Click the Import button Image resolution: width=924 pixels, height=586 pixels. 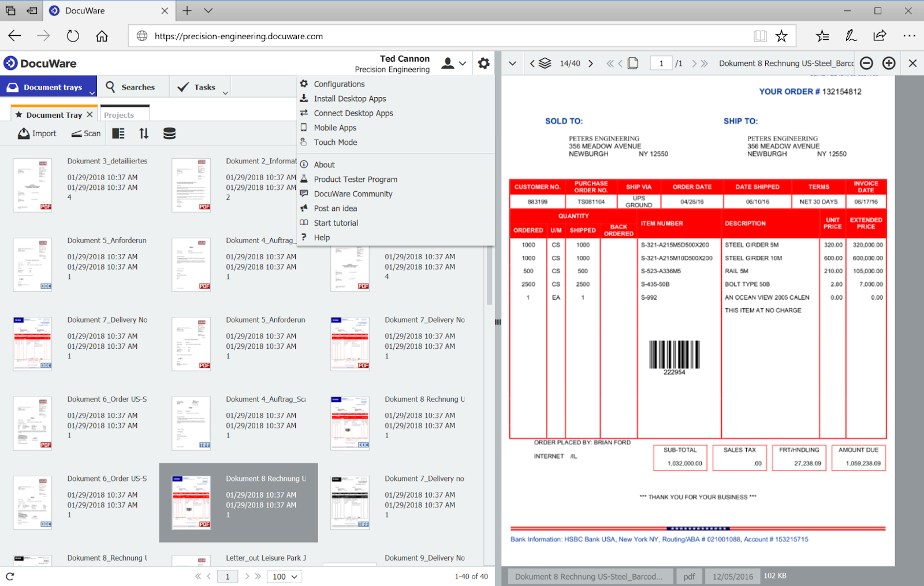click(37, 133)
